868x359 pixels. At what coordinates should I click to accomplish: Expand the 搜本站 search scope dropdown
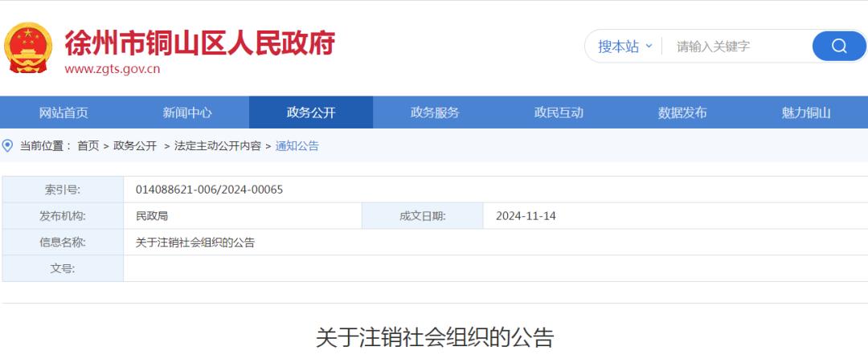pos(624,46)
